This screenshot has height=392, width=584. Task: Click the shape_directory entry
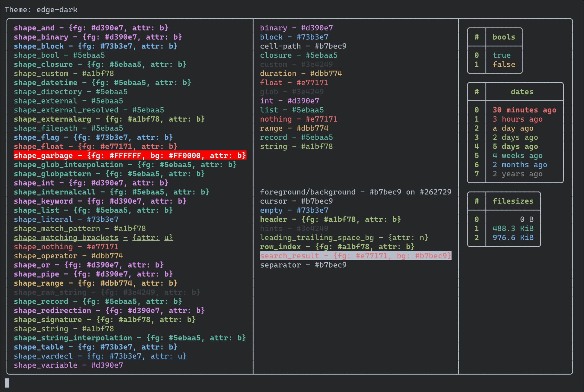point(71,92)
